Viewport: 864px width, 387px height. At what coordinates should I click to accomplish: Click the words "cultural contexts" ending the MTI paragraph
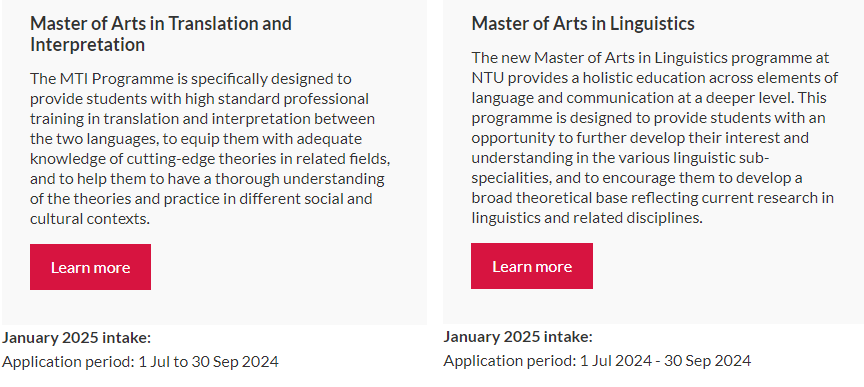(90, 219)
